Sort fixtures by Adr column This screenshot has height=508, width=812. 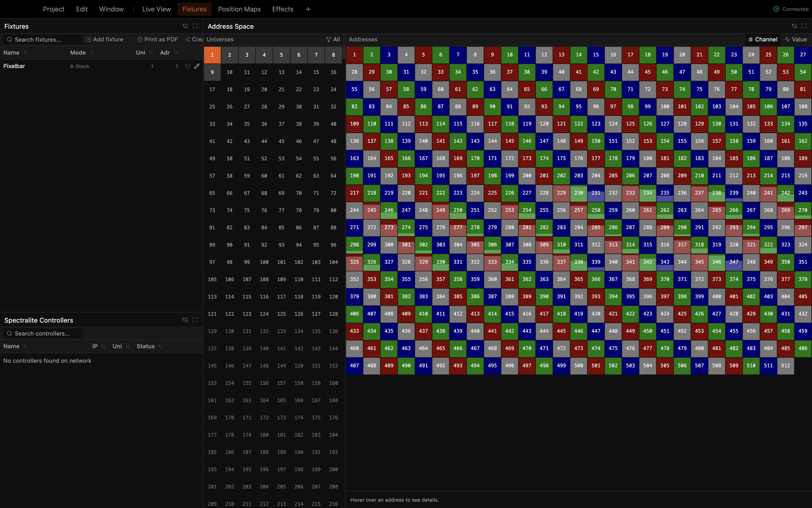[x=169, y=52]
